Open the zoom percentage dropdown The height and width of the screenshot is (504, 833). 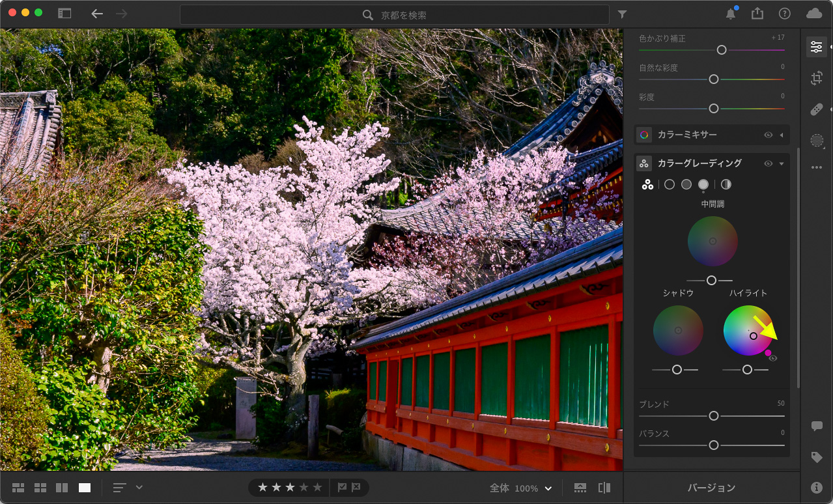point(548,488)
